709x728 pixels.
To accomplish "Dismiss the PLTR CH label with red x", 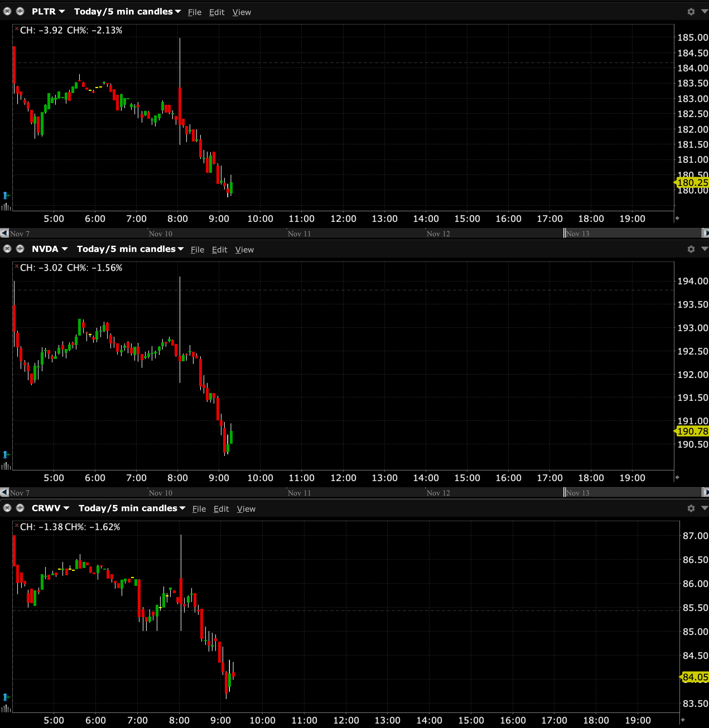I will tap(16, 29).
